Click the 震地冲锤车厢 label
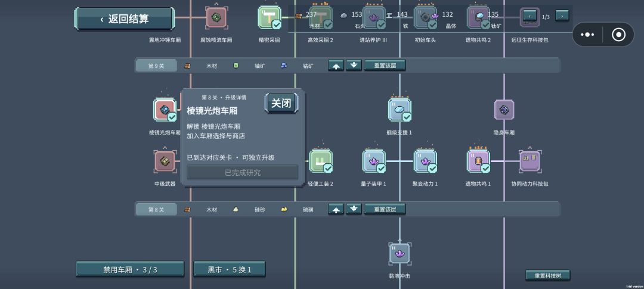The height and width of the screenshot is (289, 644). [165, 41]
